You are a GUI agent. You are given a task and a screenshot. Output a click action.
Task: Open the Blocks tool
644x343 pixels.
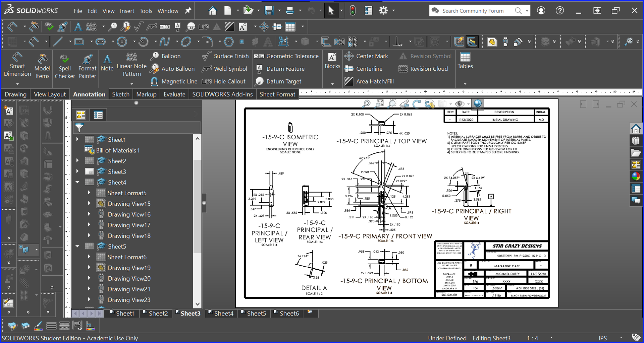332,60
